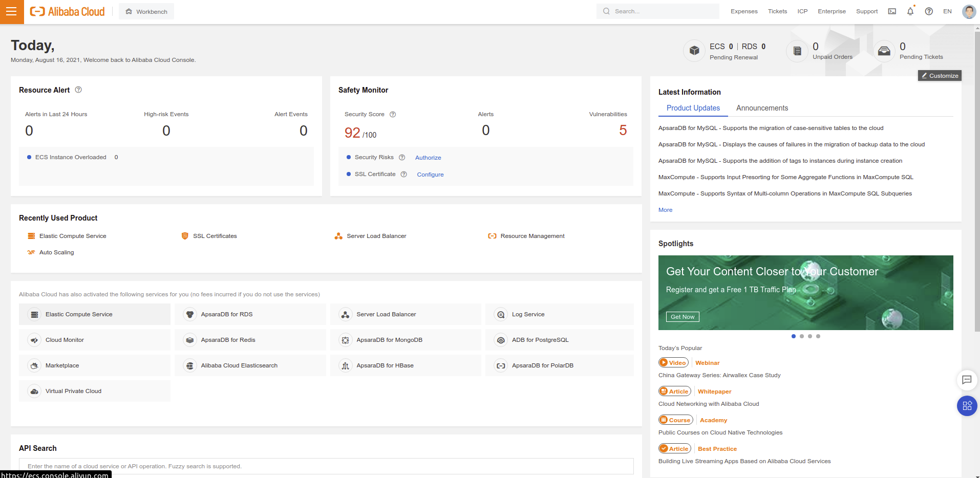Click Get Now on the spotlight banner

coord(683,317)
